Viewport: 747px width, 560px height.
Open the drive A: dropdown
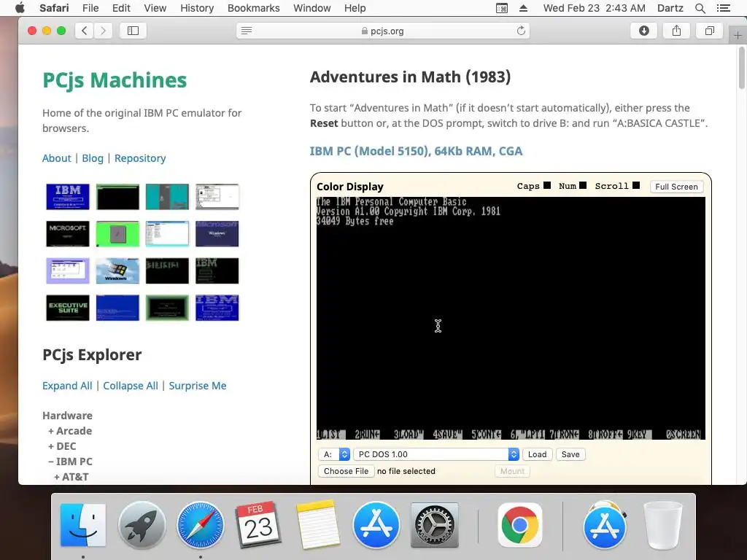point(334,454)
